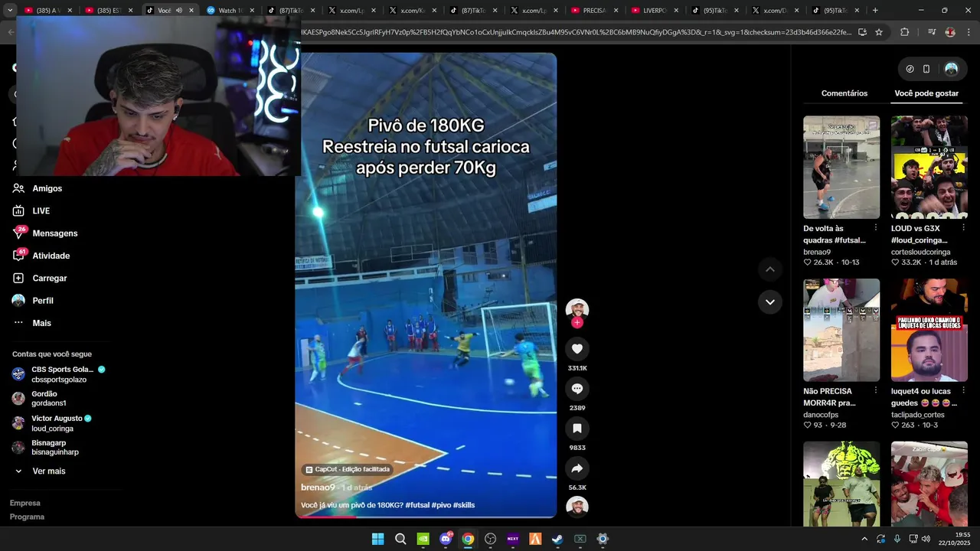The image size is (980, 551).
Task: Mute the audio-playing TikTok tab
Action: point(179,11)
